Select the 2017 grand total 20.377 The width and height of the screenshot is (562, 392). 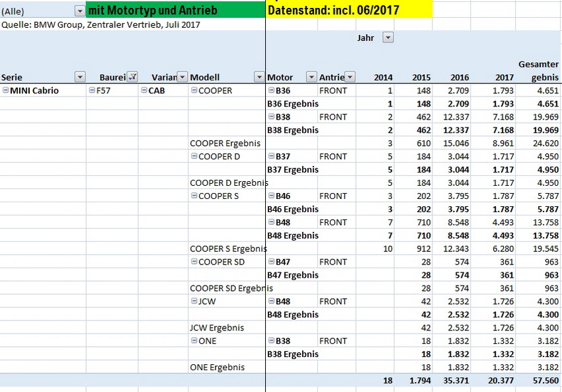(501, 380)
